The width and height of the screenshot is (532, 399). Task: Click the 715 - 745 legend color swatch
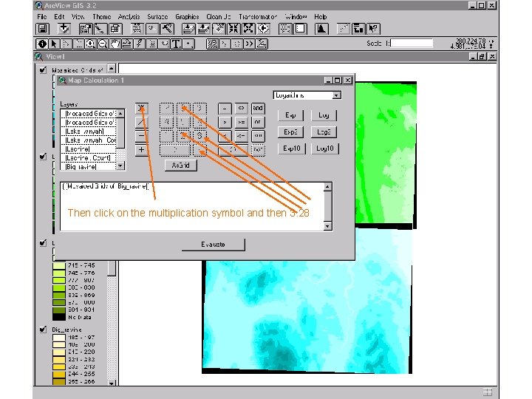click(59, 265)
